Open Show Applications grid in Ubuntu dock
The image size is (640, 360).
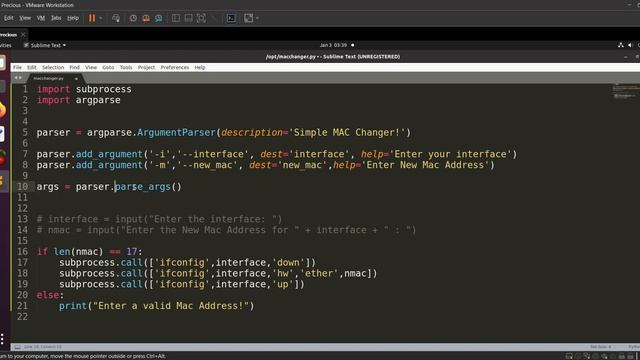click(2, 339)
